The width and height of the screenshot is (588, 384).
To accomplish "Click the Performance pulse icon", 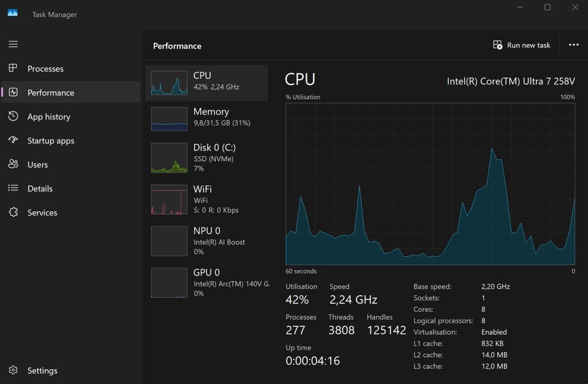I will tap(13, 92).
